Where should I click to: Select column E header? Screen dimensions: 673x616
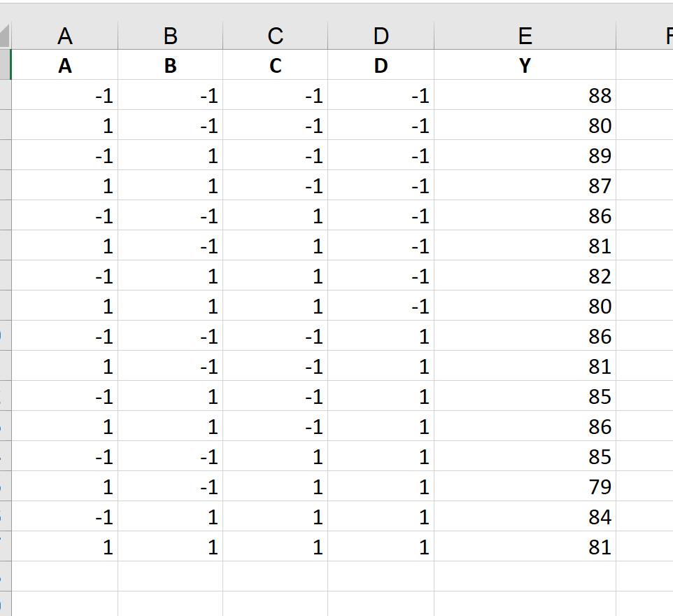click(x=525, y=36)
